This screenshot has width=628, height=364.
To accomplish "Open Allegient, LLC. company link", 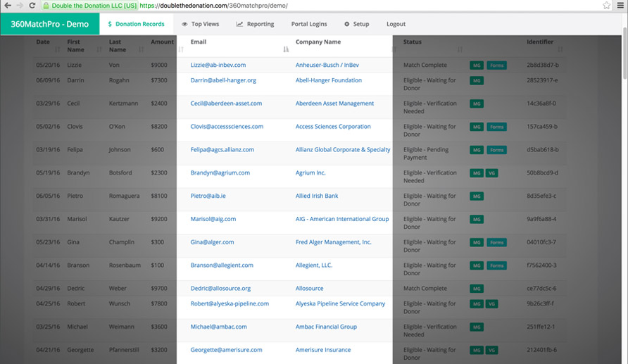I will click(313, 265).
